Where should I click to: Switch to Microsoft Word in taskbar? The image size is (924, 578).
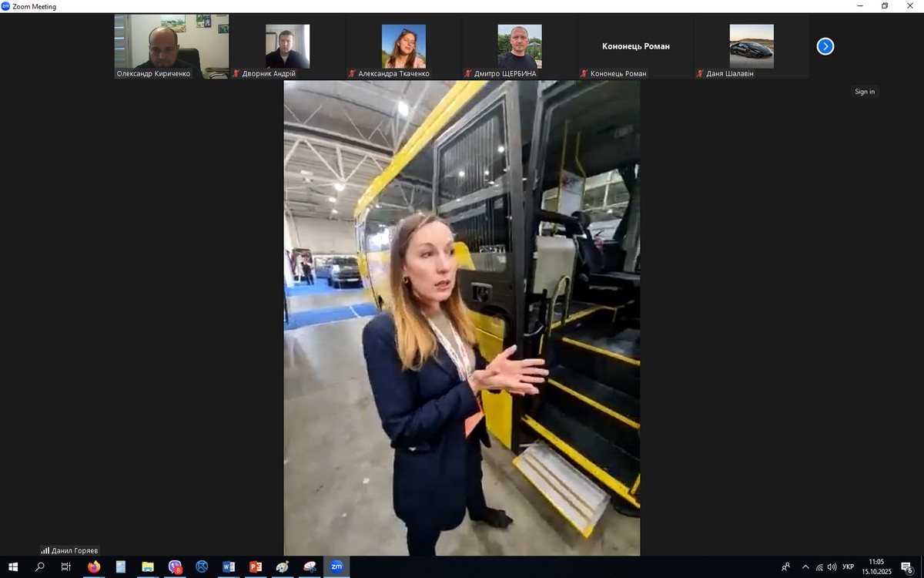[x=229, y=567]
